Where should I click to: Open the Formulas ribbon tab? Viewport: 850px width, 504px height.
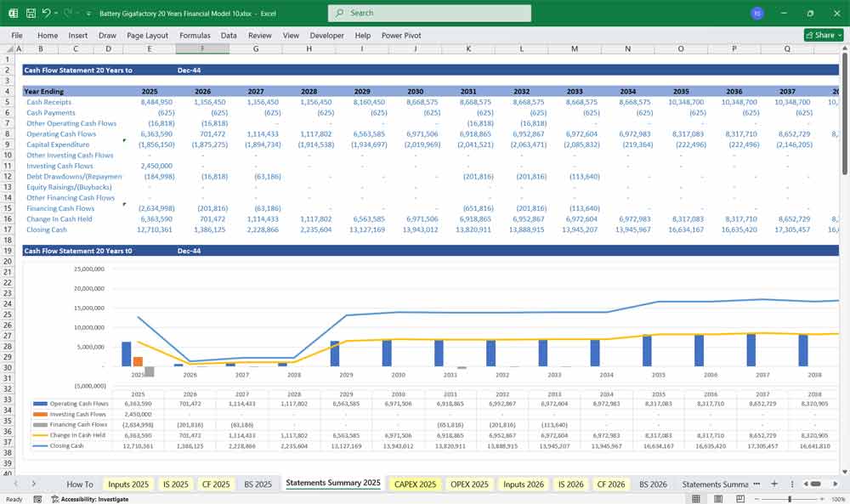[195, 36]
